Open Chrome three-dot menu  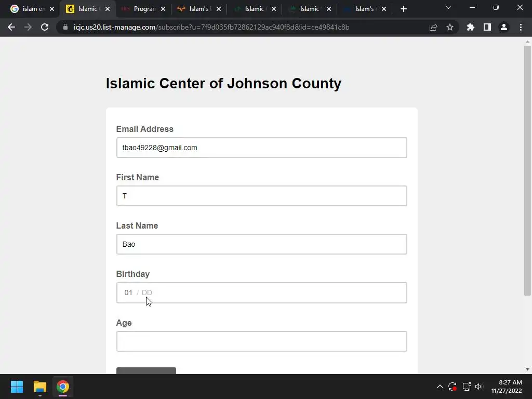pos(521,27)
